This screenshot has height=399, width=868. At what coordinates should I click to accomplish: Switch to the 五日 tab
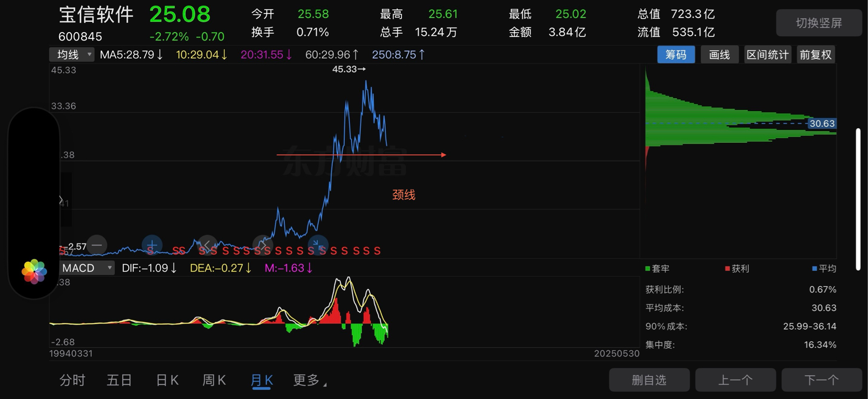[x=120, y=380]
